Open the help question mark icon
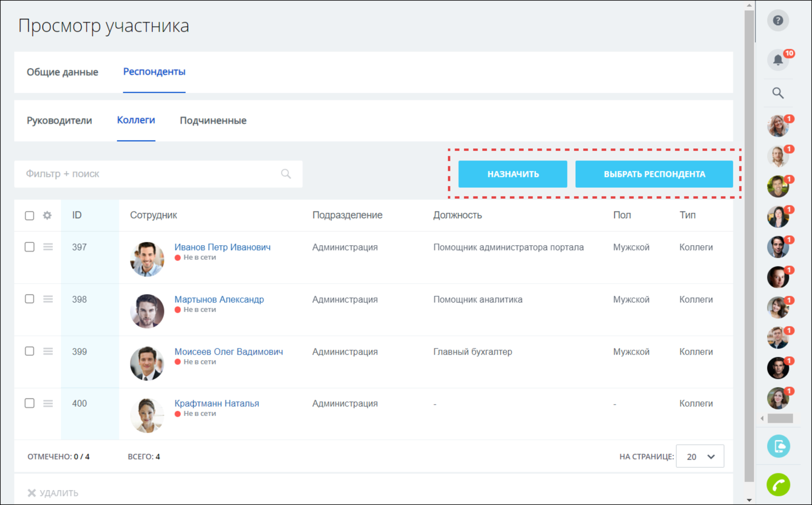The height and width of the screenshot is (505, 812). click(778, 20)
